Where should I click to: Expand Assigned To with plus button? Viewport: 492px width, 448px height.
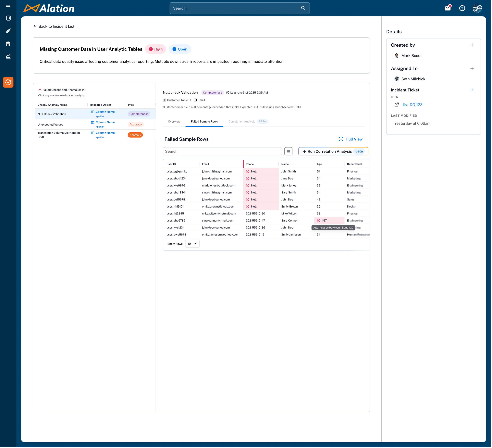click(x=472, y=68)
